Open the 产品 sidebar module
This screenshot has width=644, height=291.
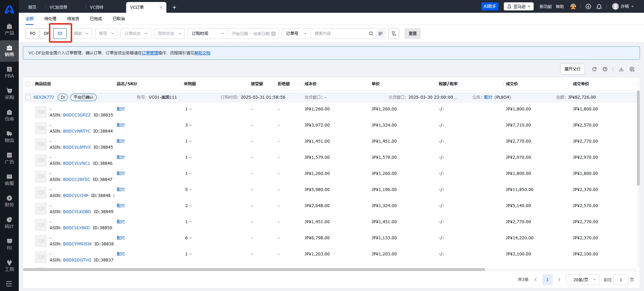9,29
